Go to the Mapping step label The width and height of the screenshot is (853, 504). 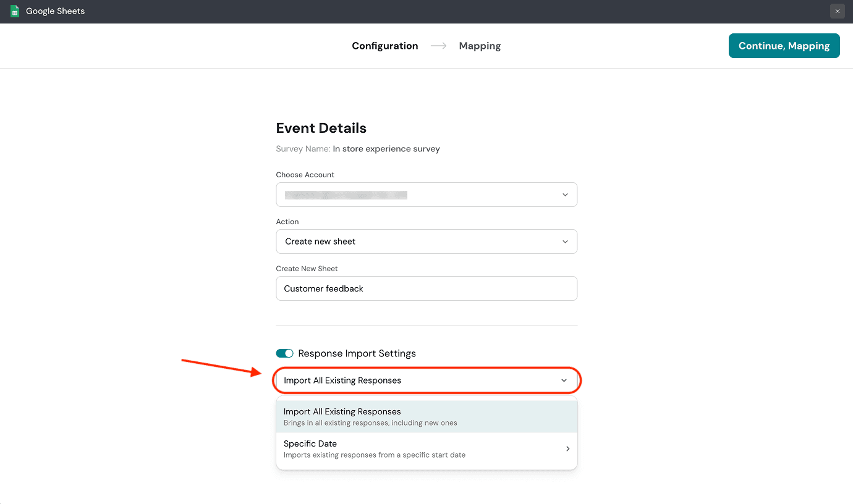(x=480, y=46)
